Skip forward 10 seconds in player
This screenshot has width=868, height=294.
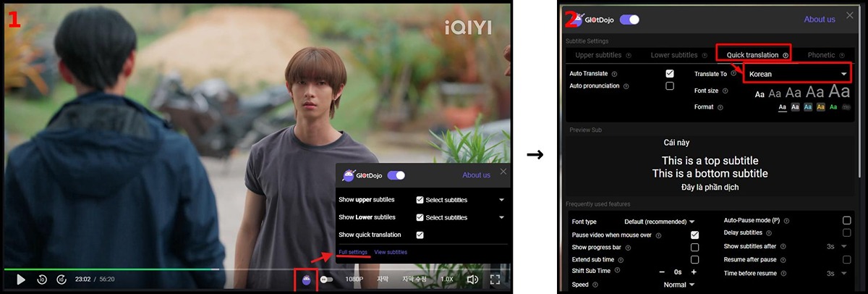pos(61,279)
